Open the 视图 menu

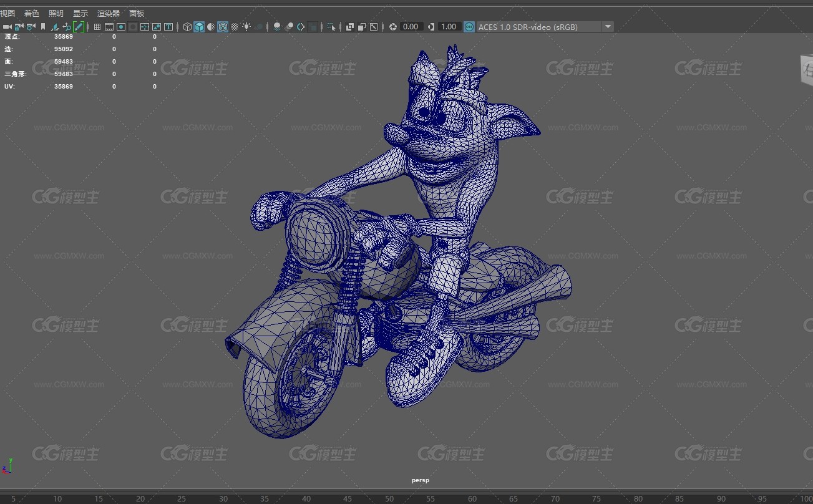point(7,13)
